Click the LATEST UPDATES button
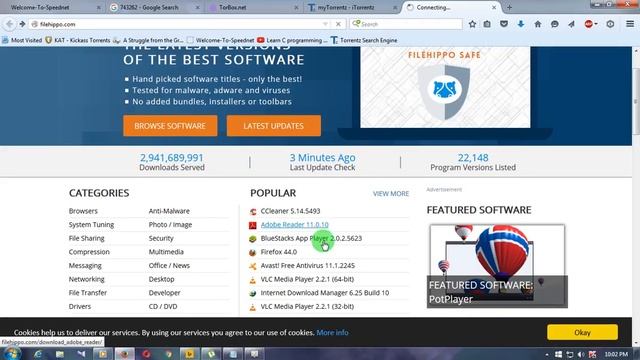Image resolution: width=640 pixels, height=360 pixels. tap(273, 126)
